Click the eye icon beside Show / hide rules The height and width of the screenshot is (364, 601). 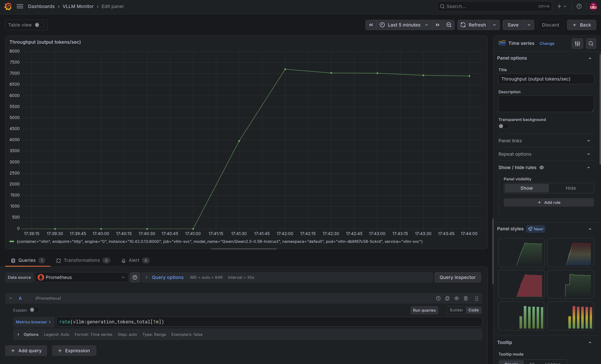pyautogui.click(x=542, y=168)
